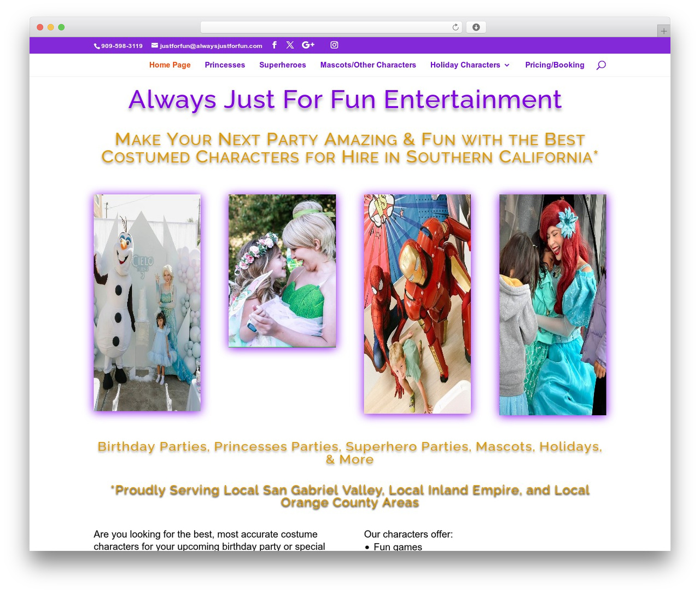This screenshot has width=700, height=593.
Task: Open the X (Twitter) social icon
Action: tap(290, 45)
